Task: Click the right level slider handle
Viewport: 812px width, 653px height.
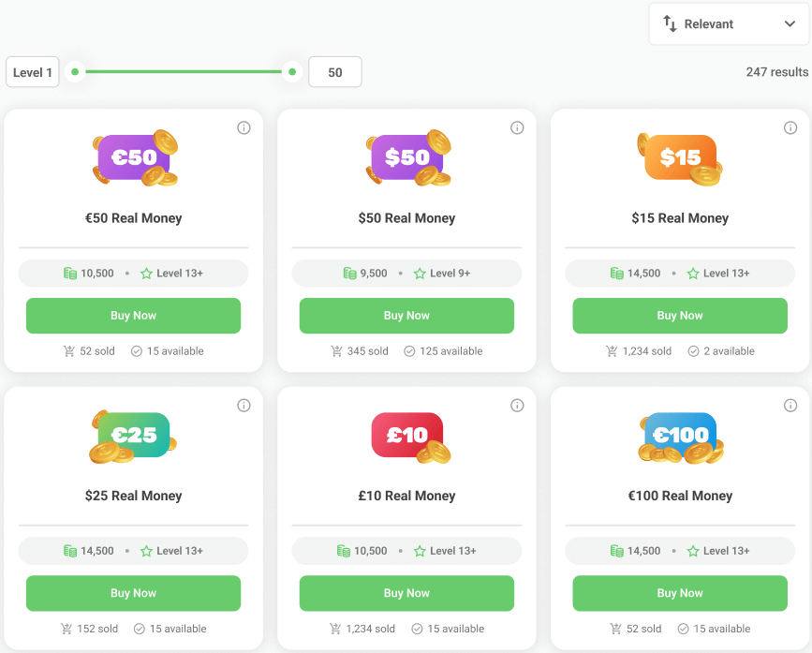Action: [x=292, y=71]
